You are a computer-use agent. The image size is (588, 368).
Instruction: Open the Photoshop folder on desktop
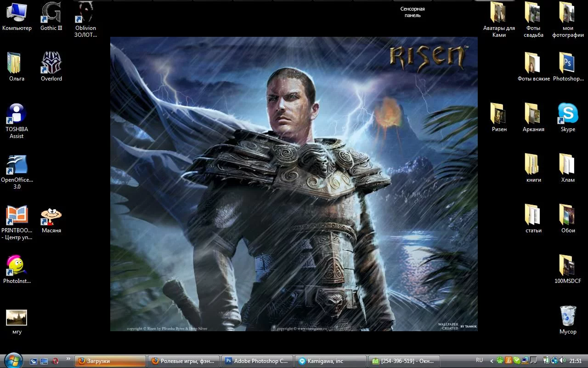[x=568, y=63]
